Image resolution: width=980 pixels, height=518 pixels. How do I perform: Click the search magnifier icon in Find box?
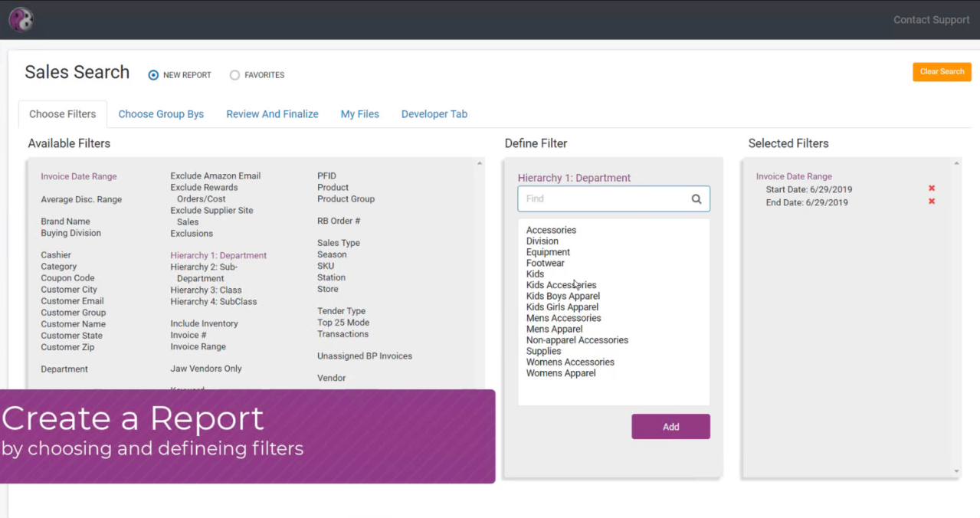(x=696, y=199)
